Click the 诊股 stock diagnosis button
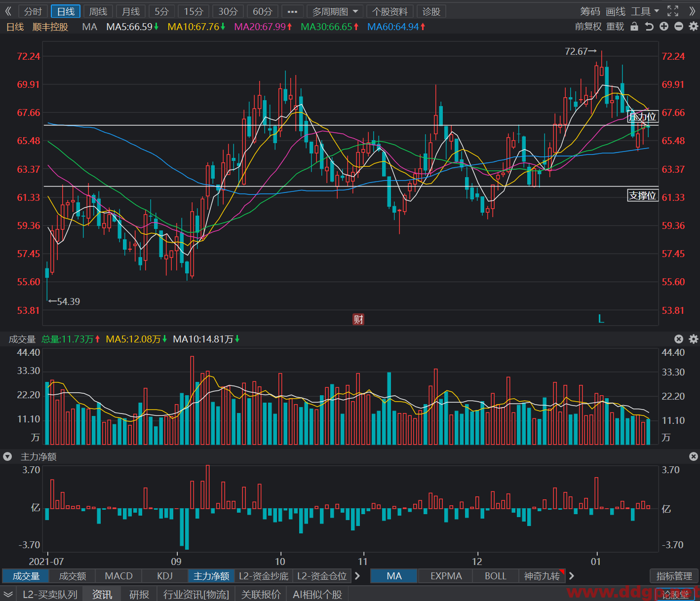The width and height of the screenshot is (700, 601). [x=431, y=11]
